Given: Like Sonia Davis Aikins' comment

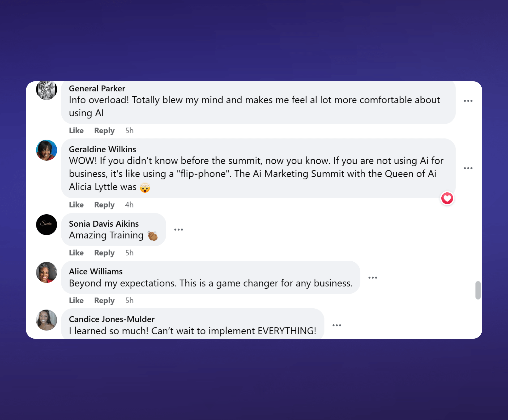Looking at the screenshot, I should pyautogui.click(x=76, y=253).
